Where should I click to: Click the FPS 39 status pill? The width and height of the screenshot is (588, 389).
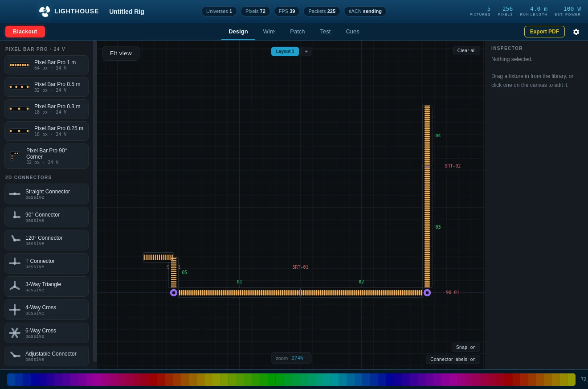point(287,11)
